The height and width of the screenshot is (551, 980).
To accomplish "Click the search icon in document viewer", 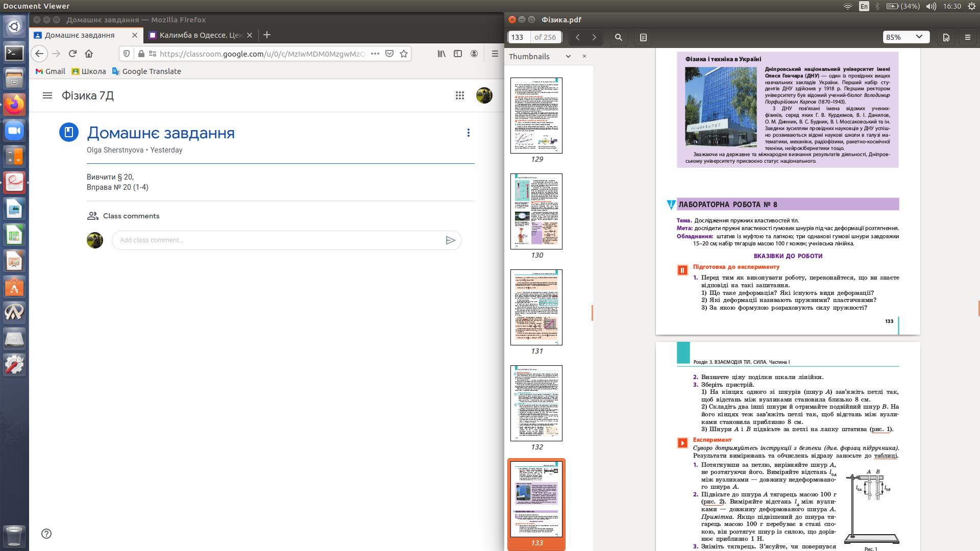I will click(619, 37).
